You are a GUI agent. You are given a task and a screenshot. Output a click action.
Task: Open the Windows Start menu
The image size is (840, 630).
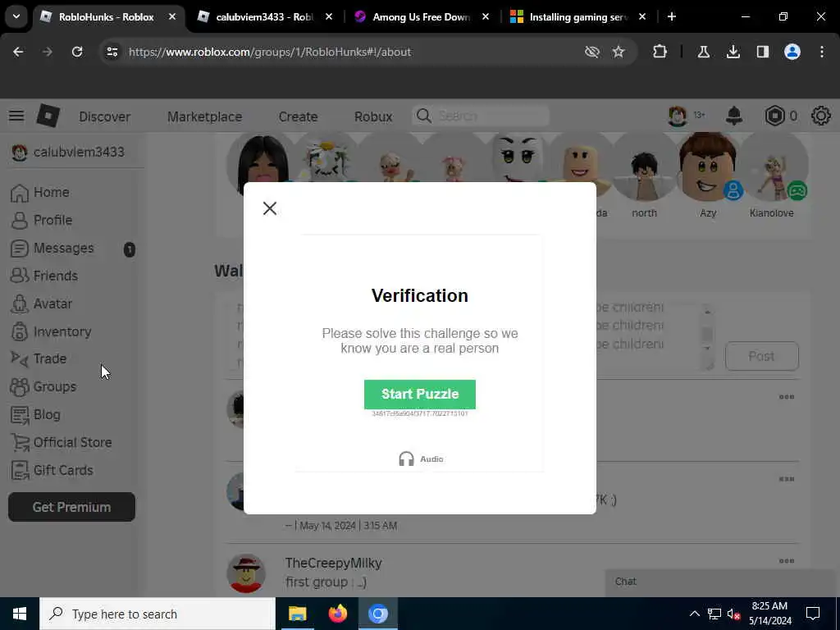[x=20, y=614]
